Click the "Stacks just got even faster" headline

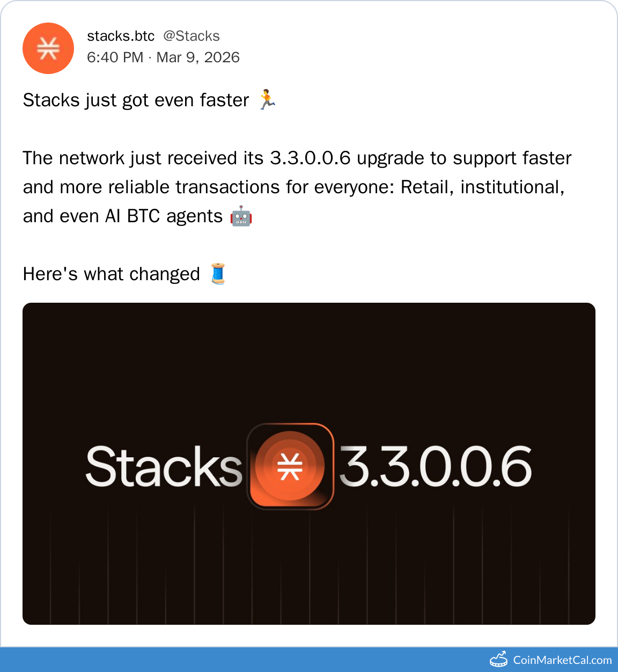click(136, 100)
